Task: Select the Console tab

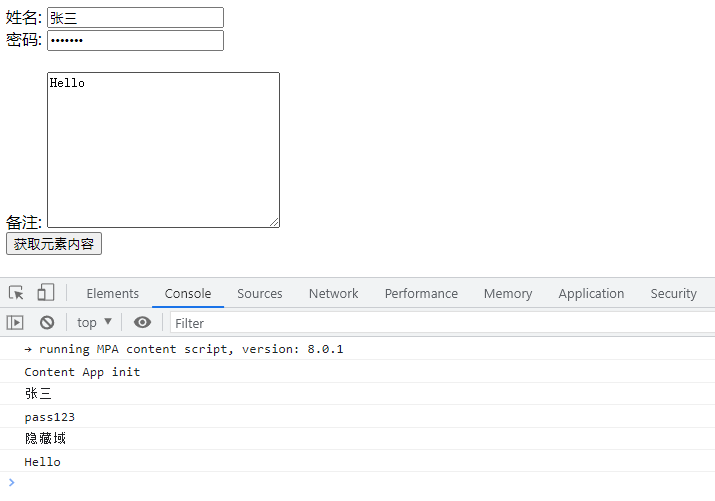Action: (188, 293)
